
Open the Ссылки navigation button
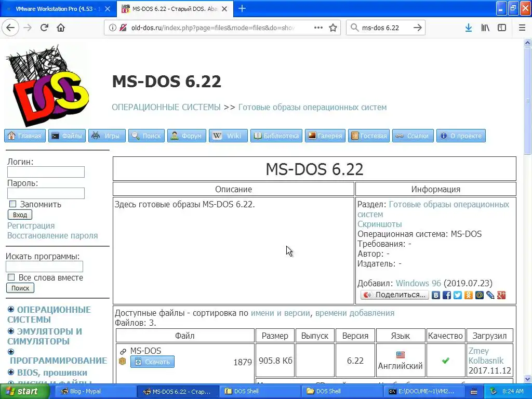coord(413,136)
